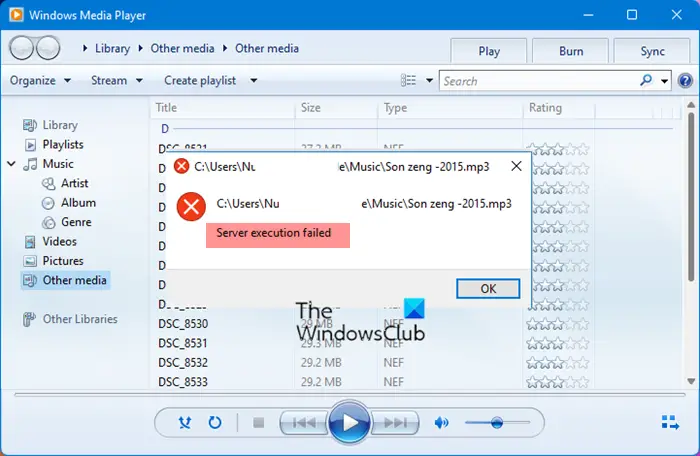Click Create playlist button

point(200,80)
